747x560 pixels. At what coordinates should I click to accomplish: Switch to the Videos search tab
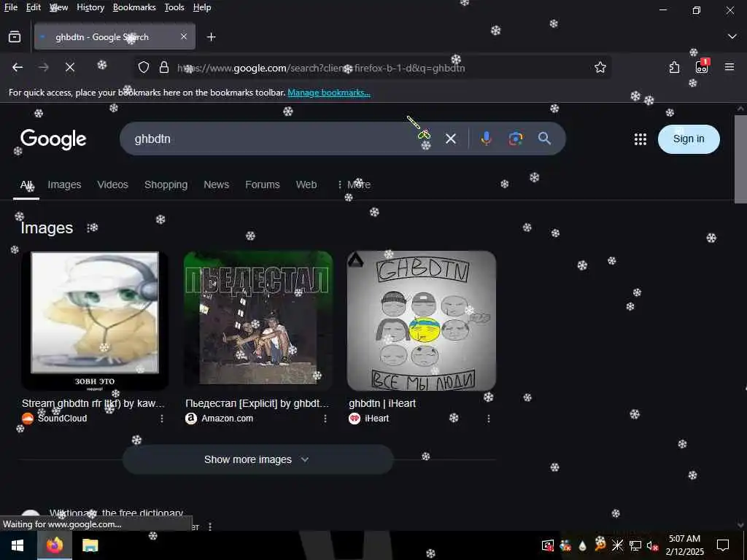112,184
